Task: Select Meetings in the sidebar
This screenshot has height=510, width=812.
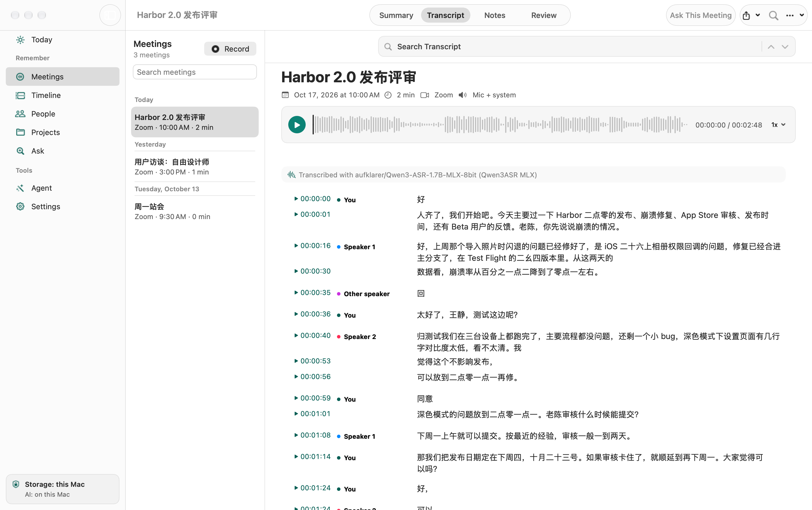Action: [x=62, y=76]
